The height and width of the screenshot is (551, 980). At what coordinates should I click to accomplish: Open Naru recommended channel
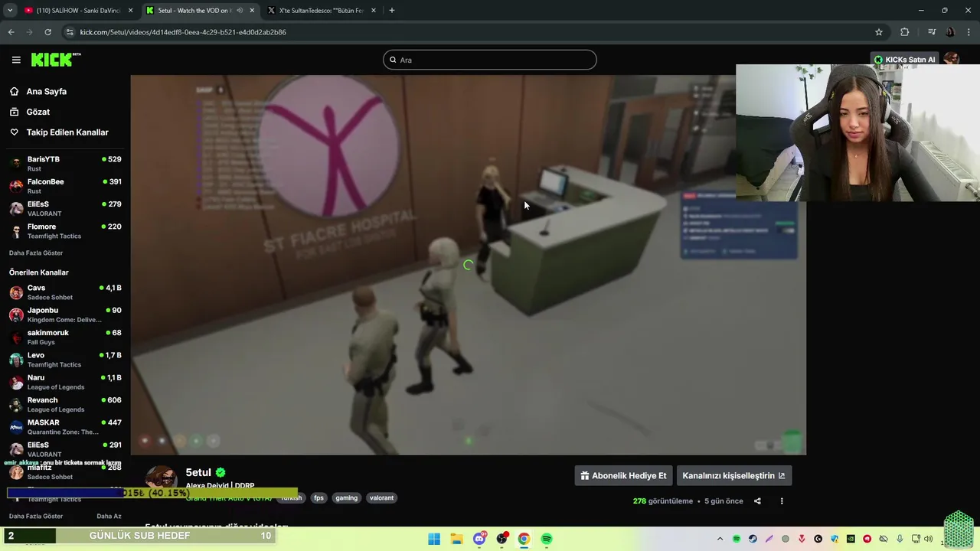point(64,381)
